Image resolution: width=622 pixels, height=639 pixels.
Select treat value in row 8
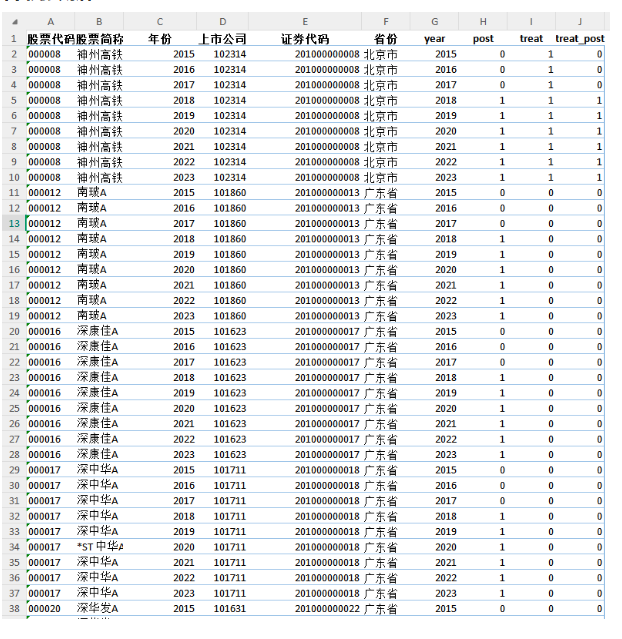531,147
